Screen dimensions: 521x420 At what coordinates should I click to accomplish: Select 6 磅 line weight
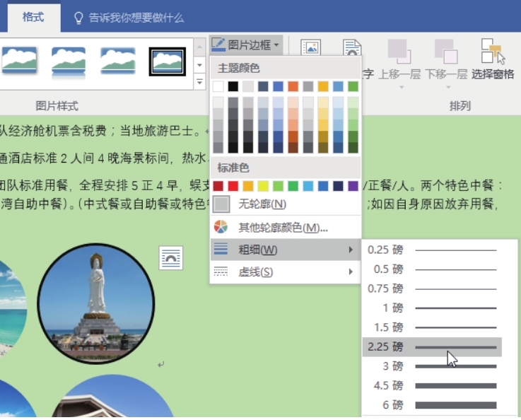(432, 404)
